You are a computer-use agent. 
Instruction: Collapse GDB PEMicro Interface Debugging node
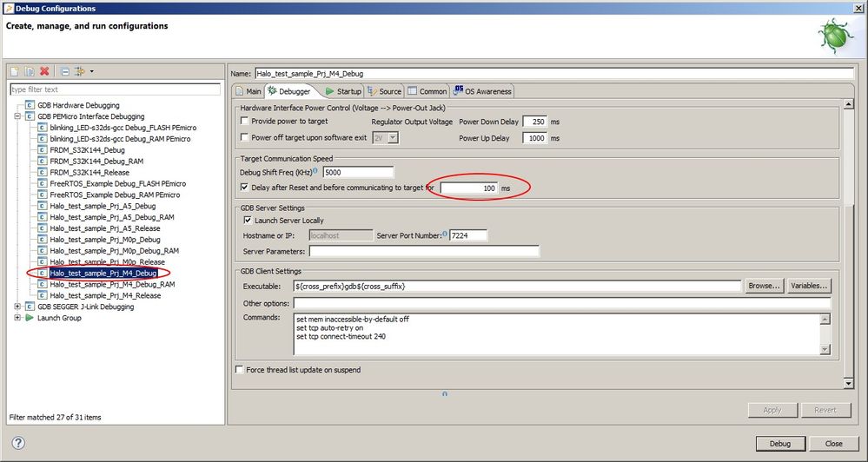coord(17,116)
